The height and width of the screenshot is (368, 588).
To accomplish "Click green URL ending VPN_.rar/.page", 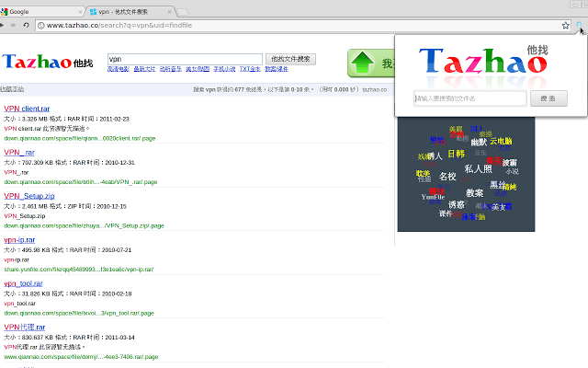I will pos(81,182).
